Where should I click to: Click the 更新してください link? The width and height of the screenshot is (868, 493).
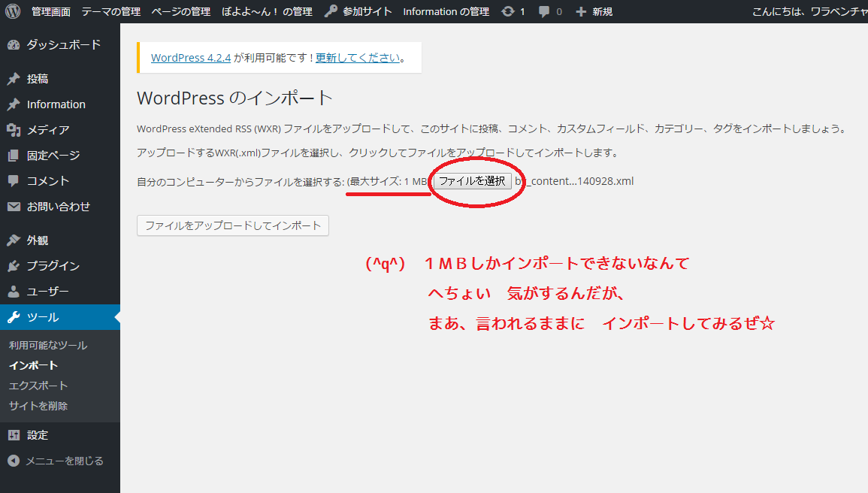tap(358, 58)
